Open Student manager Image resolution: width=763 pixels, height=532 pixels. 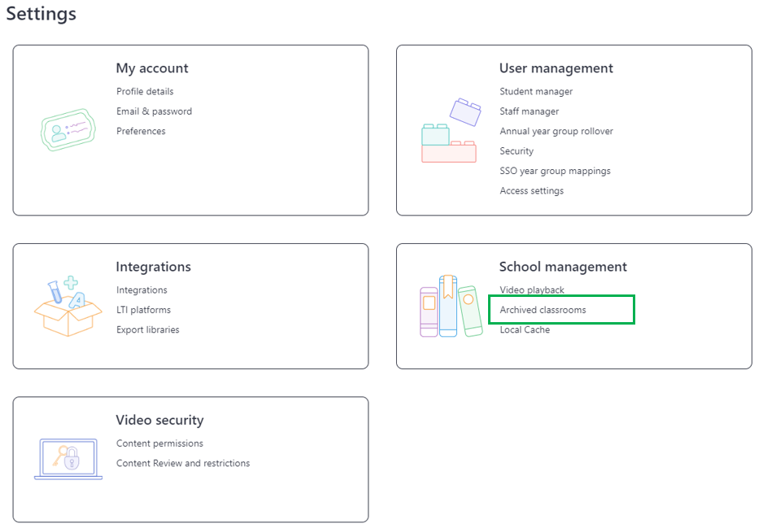click(x=536, y=91)
